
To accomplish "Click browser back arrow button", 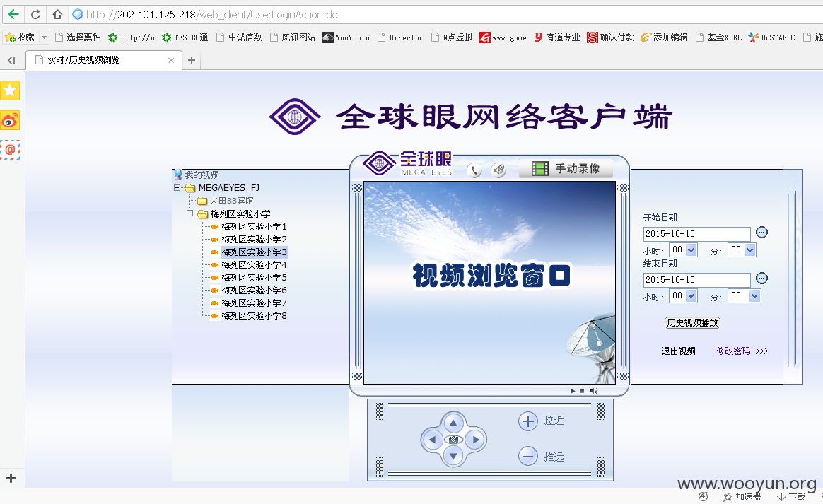I will coord(13,14).
